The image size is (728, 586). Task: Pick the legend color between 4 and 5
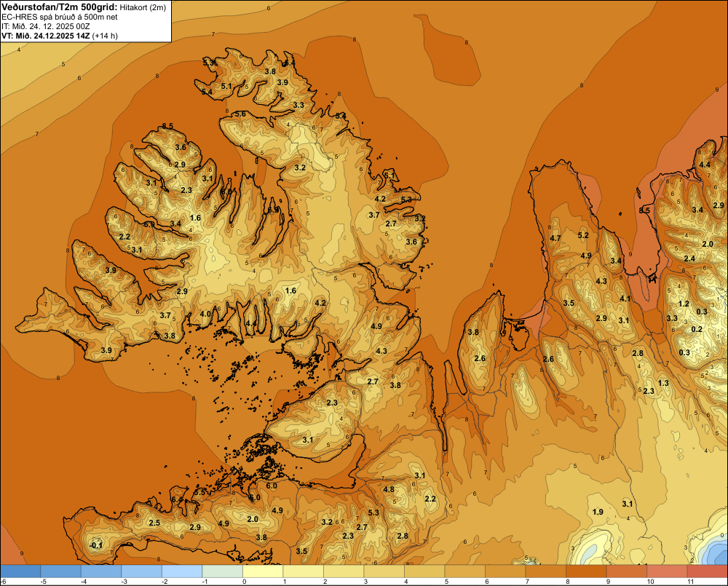(424, 571)
